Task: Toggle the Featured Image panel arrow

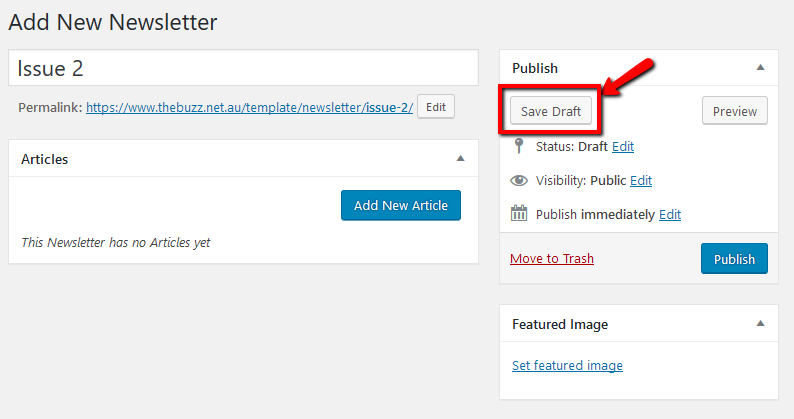Action: coord(760,323)
